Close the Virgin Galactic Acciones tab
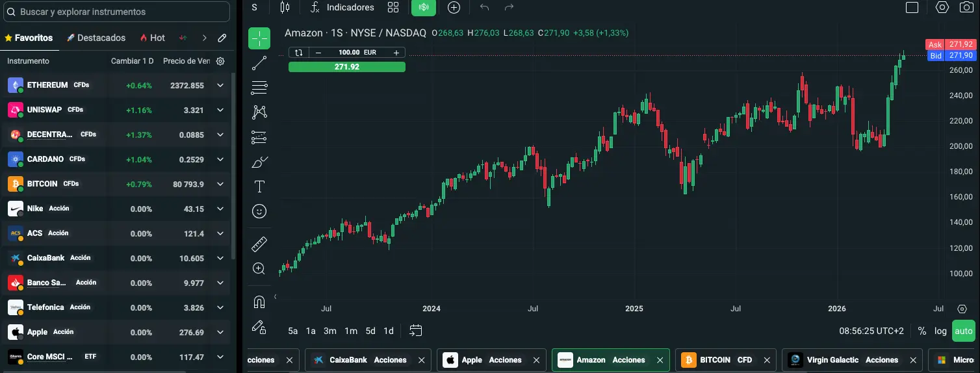The height and width of the screenshot is (373, 980). pyautogui.click(x=912, y=359)
